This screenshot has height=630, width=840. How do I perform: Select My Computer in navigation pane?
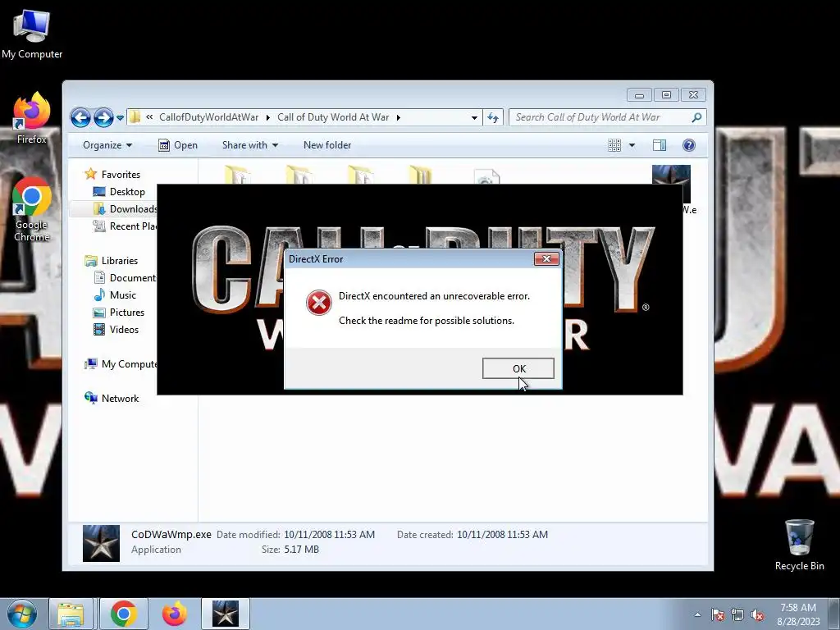click(121, 364)
